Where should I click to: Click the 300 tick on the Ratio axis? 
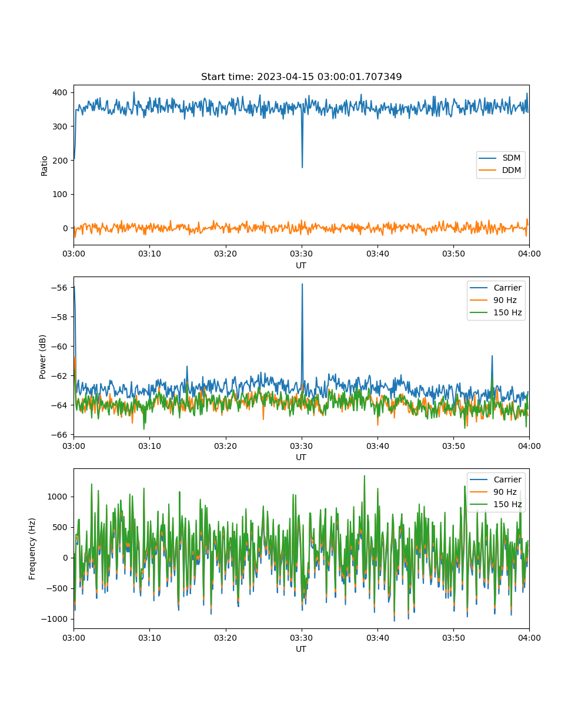[61, 126]
